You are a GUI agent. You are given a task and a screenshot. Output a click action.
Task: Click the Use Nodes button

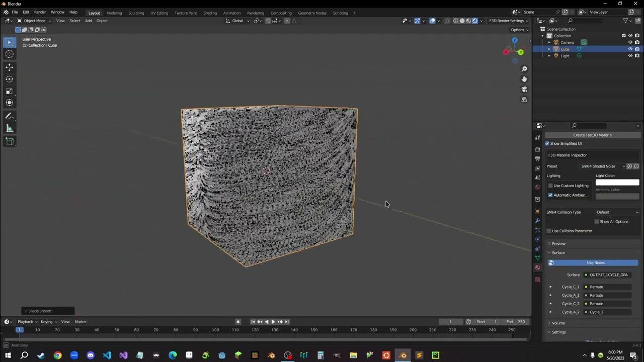pos(595,262)
